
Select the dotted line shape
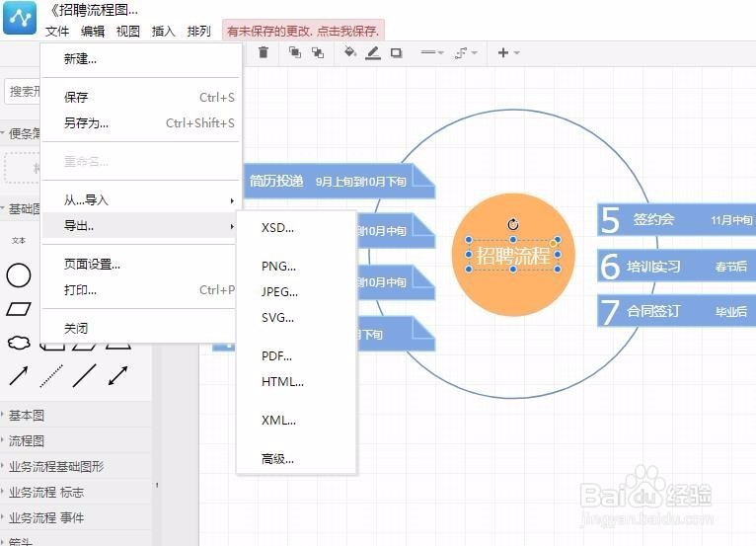(x=51, y=376)
